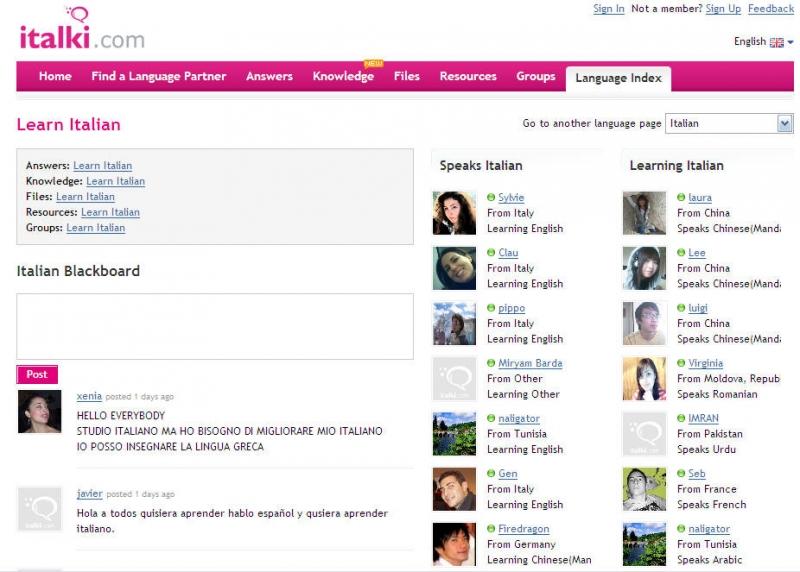
Task: Click xenia's profile picture
Action: click(40, 412)
